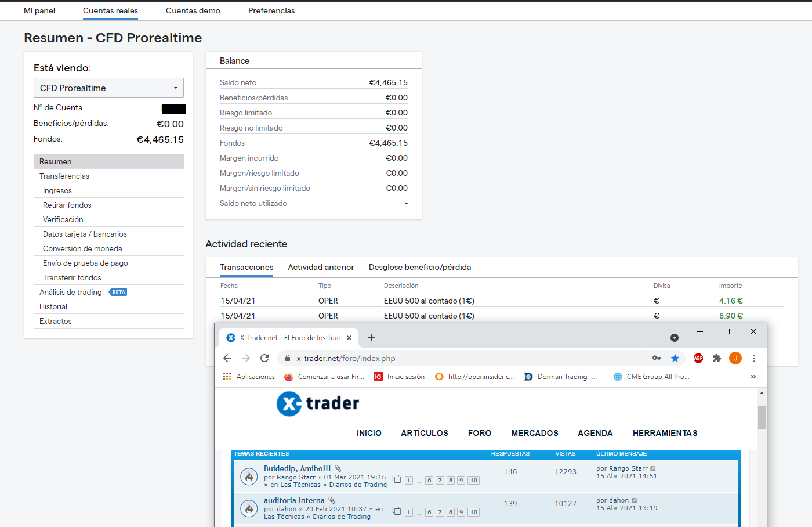Open AGENDA in the X-trader menu

point(595,433)
